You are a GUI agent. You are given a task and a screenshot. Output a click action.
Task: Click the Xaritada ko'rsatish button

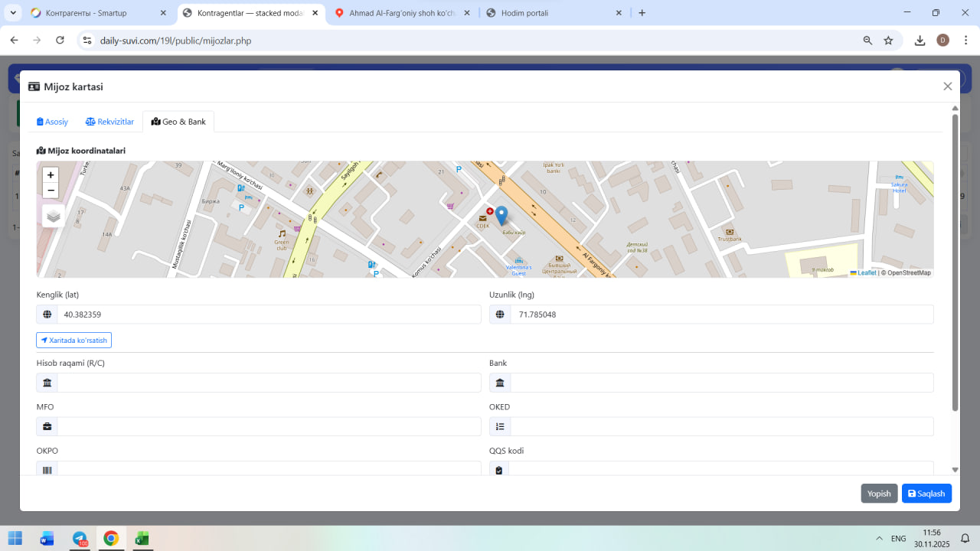[73, 341]
